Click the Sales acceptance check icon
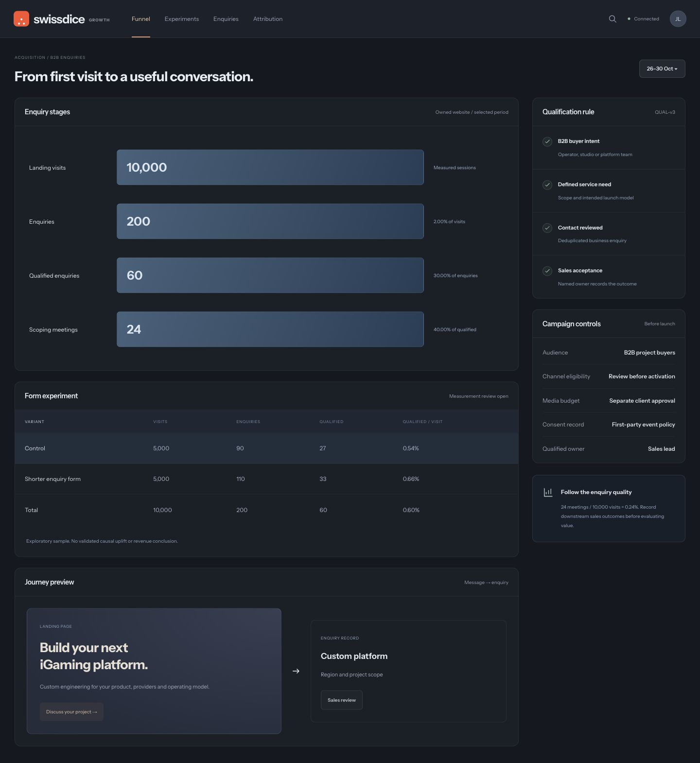 [x=547, y=271]
